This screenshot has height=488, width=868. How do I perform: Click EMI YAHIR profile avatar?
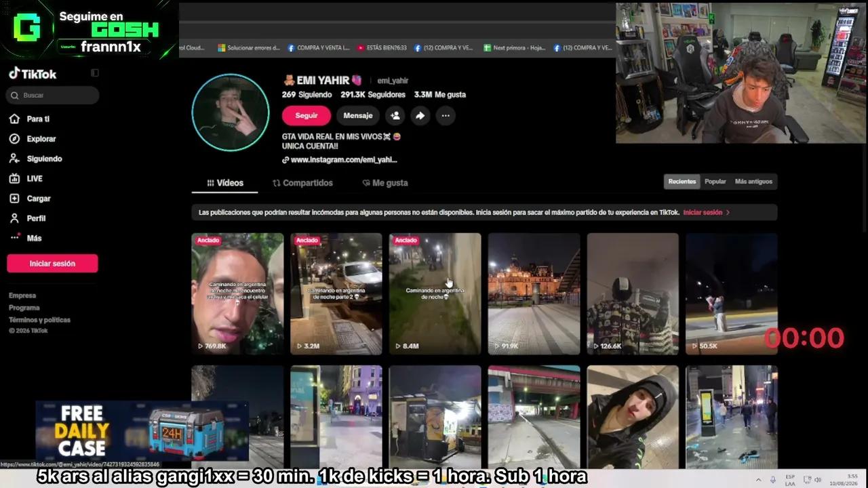231,113
